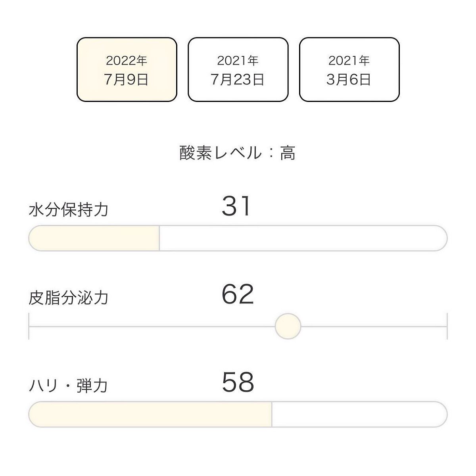Click the 皮脂分泌力 label
The image size is (476, 476).
click(69, 298)
